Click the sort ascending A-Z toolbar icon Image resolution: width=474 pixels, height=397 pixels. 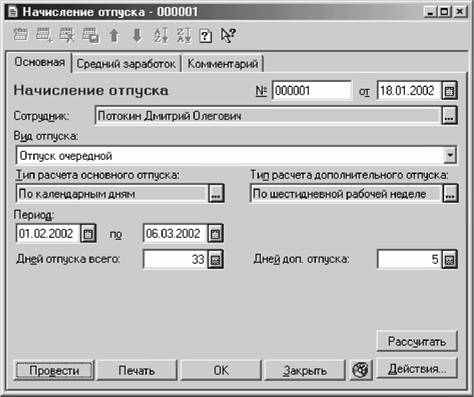tap(160, 35)
